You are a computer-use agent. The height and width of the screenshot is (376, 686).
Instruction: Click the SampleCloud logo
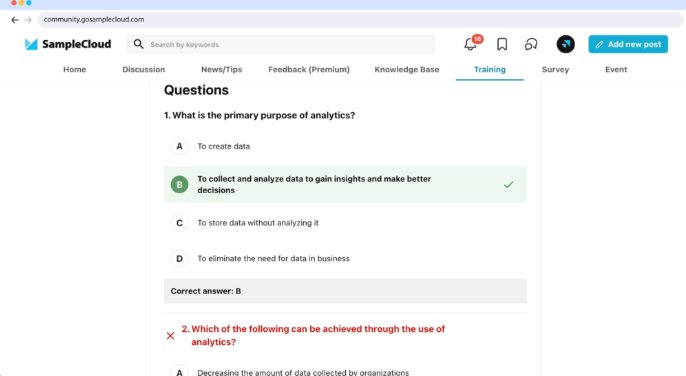(68, 44)
